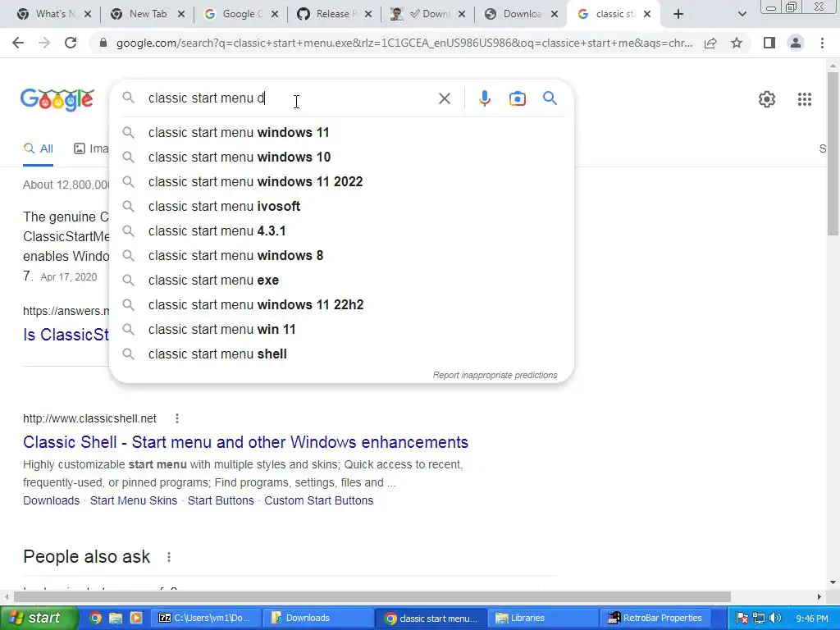Image resolution: width=840 pixels, height=630 pixels.
Task: Click the vertical page scrollbar thumb
Action: coord(833,153)
